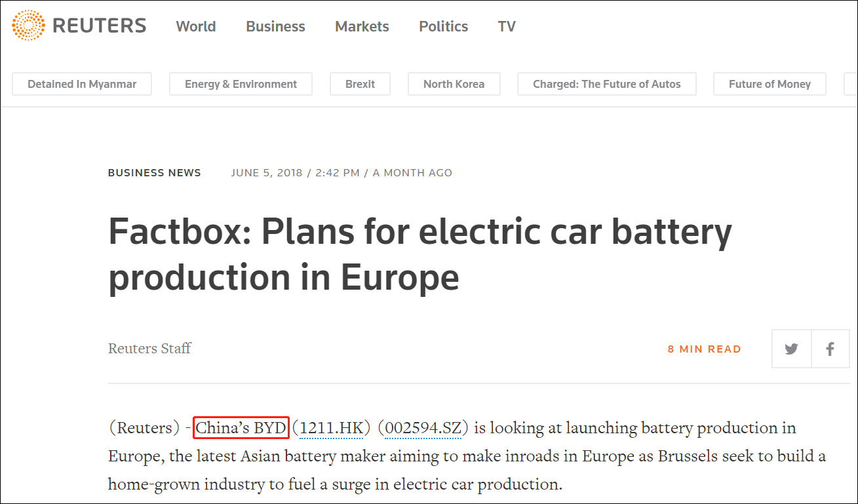This screenshot has height=504, width=858.
Task: Click the Reuters logo
Action: (x=79, y=26)
